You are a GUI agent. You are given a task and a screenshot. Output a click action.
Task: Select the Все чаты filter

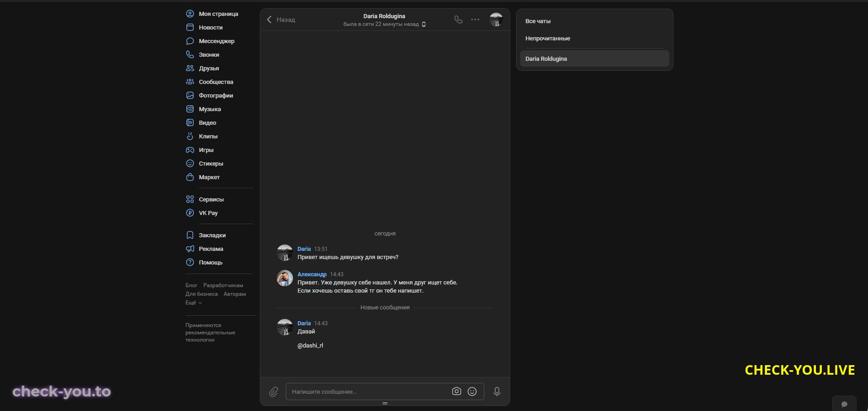pos(595,21)
